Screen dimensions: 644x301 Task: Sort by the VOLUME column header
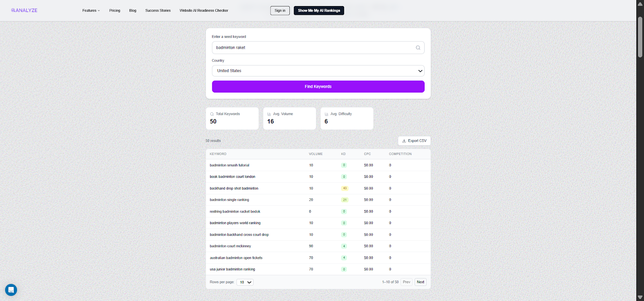coord(316,154)
